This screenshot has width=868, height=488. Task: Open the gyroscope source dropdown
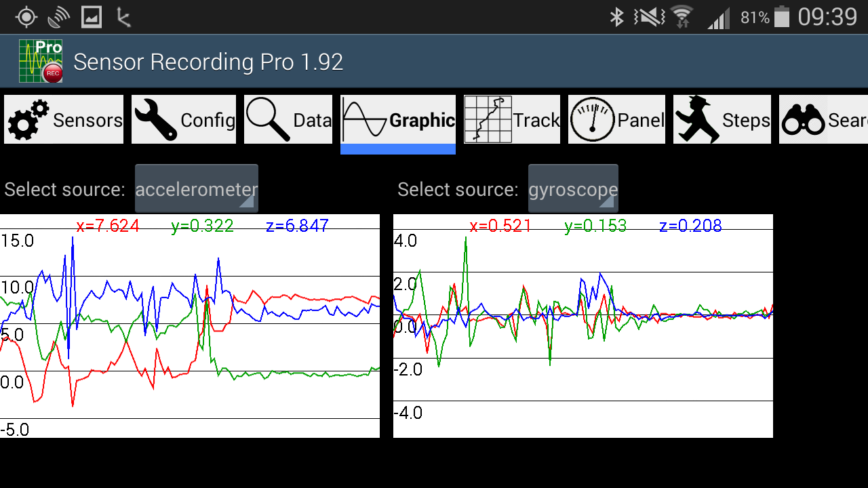pos(573,188)
